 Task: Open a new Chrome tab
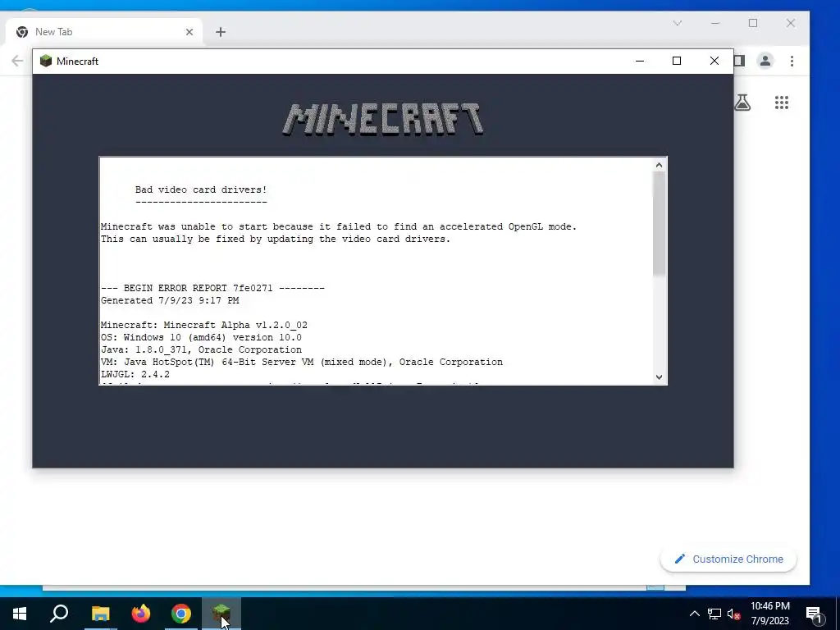click(x=221, y=32)
